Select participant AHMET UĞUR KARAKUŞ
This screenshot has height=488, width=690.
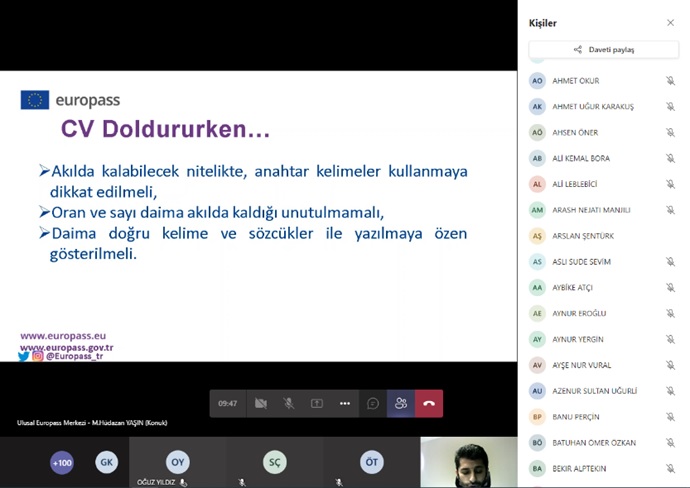click(x=602, y=106)
